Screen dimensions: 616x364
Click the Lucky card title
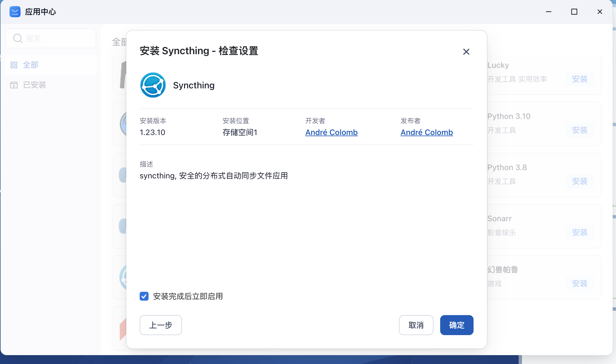coord(498,65)
